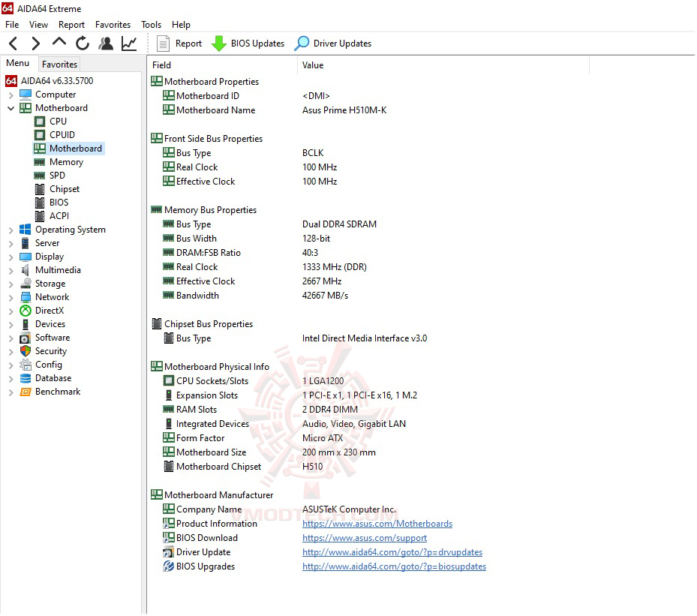Select the Devices category
The image size is (697, 616).
pyautogui.click(x=43, y=324)
